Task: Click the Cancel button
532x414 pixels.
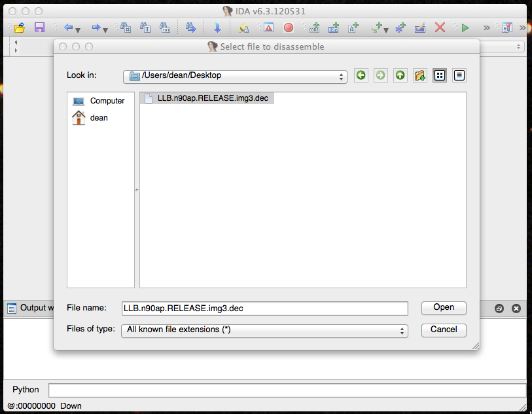Action: 444,329
